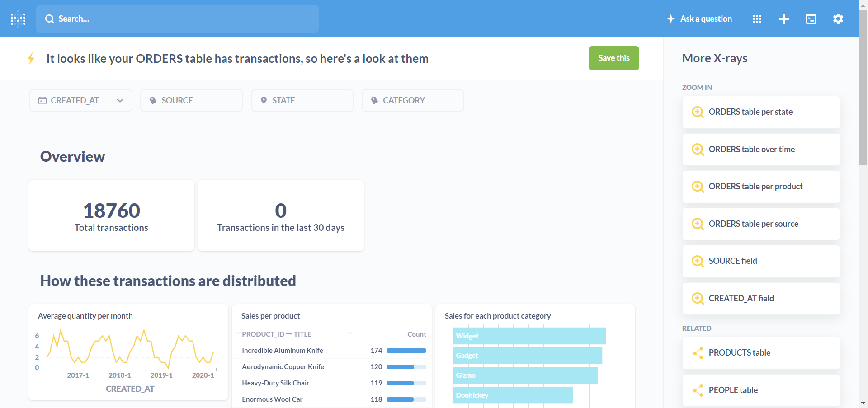
Task: Expand the CREATED_AT filter dropdown
Action: [120, 100]
